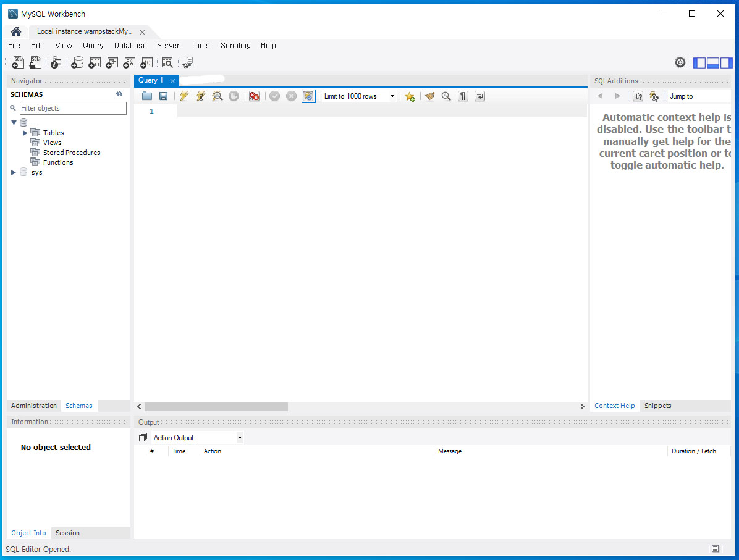This screenshot has width=739, height=560.
Task: Run EXPLAIN on statement under cursor
Action: tap(217, 96)
